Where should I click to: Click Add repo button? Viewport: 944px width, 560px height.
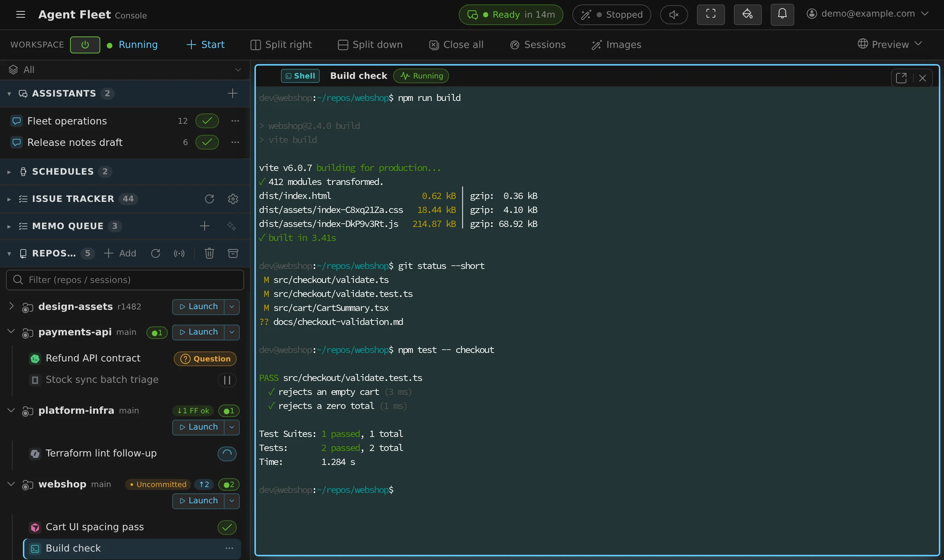point(120,253)
